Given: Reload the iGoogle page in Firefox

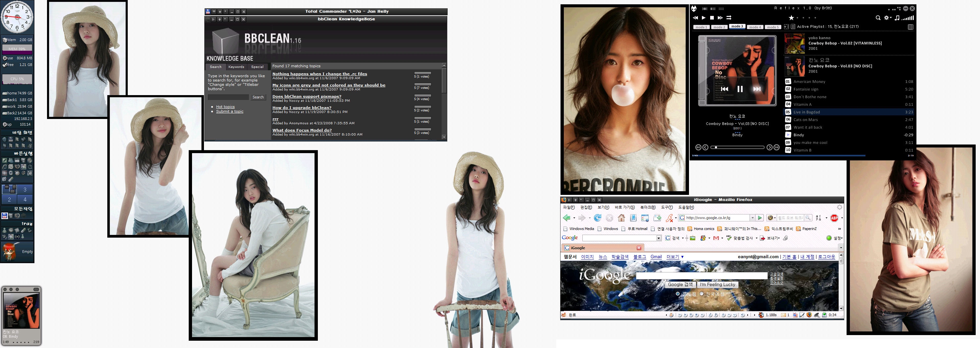Looking at the screenshot, I should [597, 218].
